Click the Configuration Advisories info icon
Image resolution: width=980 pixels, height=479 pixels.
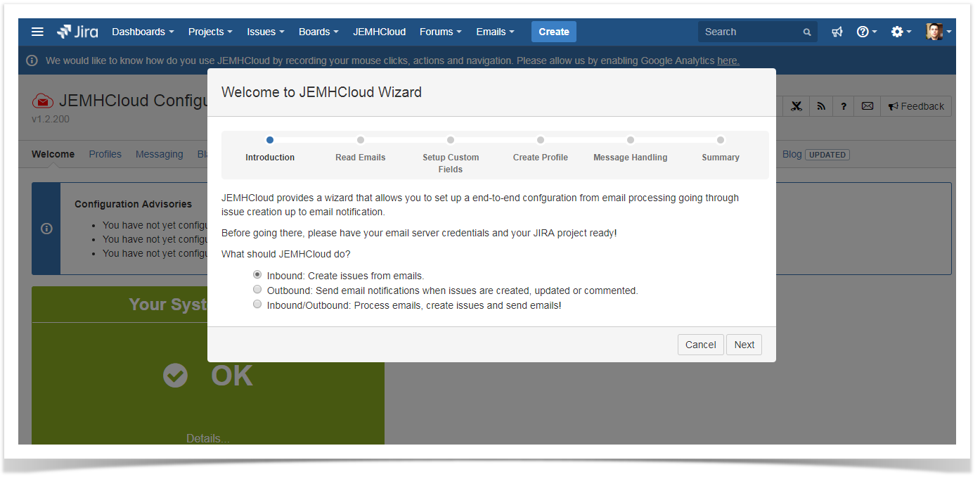pos(46,229)
